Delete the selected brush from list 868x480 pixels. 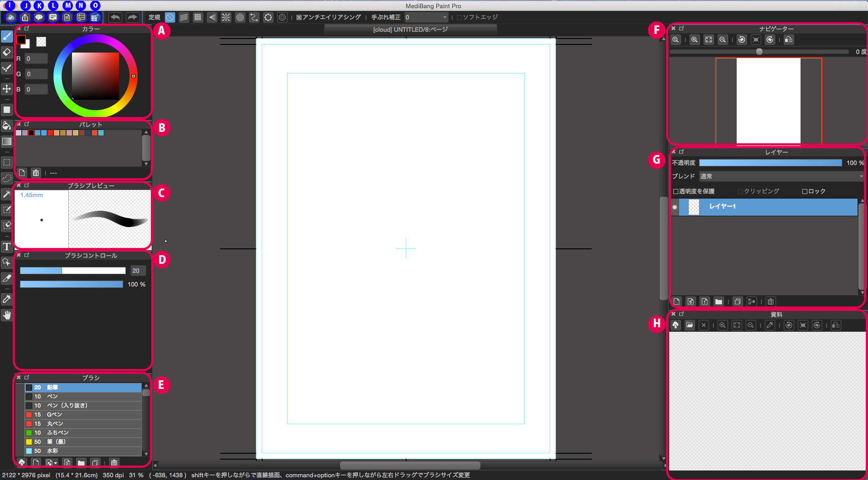pyautogui.click(x=114, y=463)
